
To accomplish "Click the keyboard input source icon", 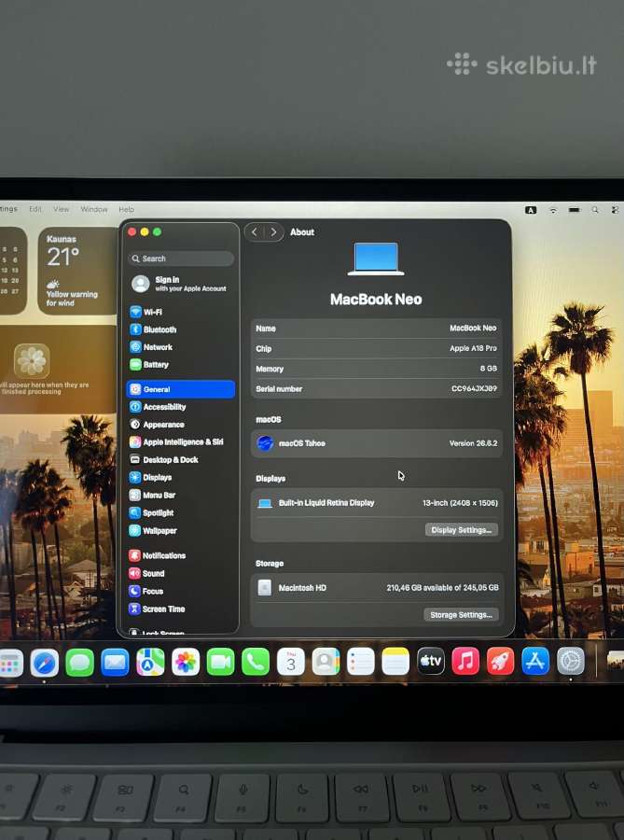I will click(x=531, y=210).
